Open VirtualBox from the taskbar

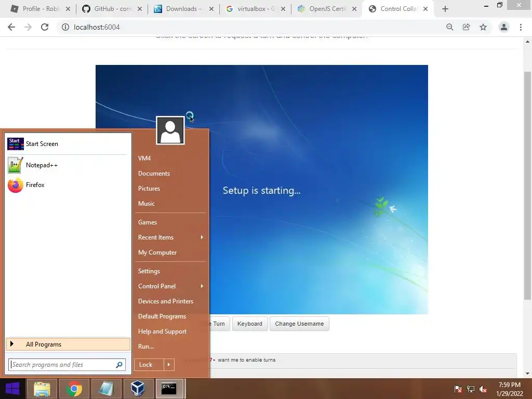pos(138,389)
